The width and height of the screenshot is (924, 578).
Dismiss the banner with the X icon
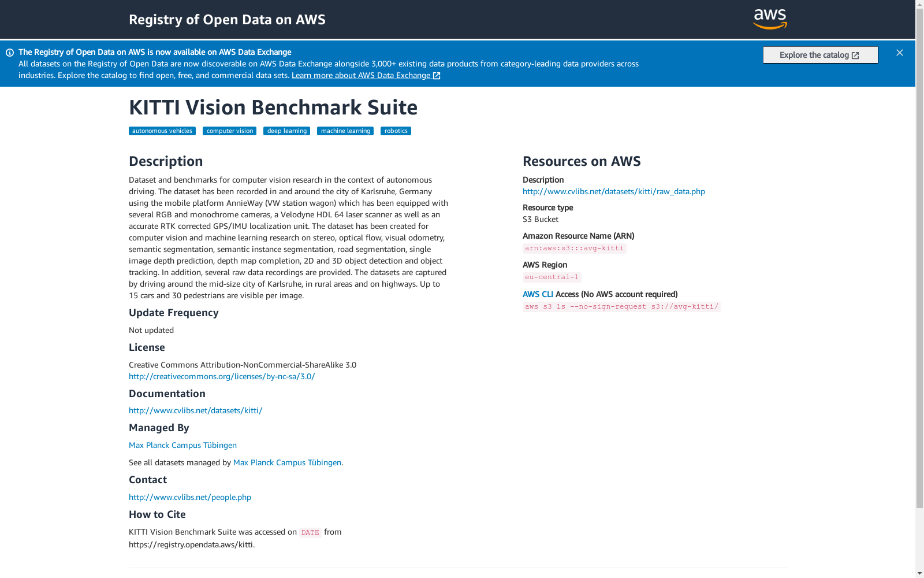[x=900, y=53]
